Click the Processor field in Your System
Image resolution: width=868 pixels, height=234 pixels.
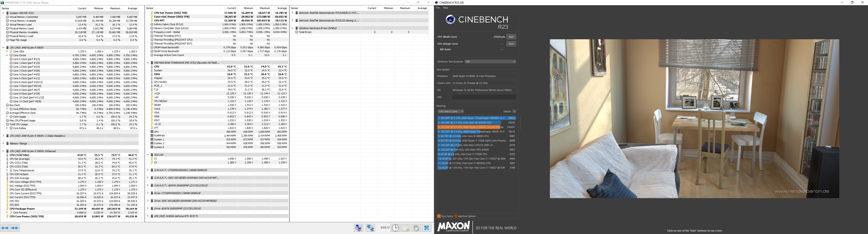point(484,76)
